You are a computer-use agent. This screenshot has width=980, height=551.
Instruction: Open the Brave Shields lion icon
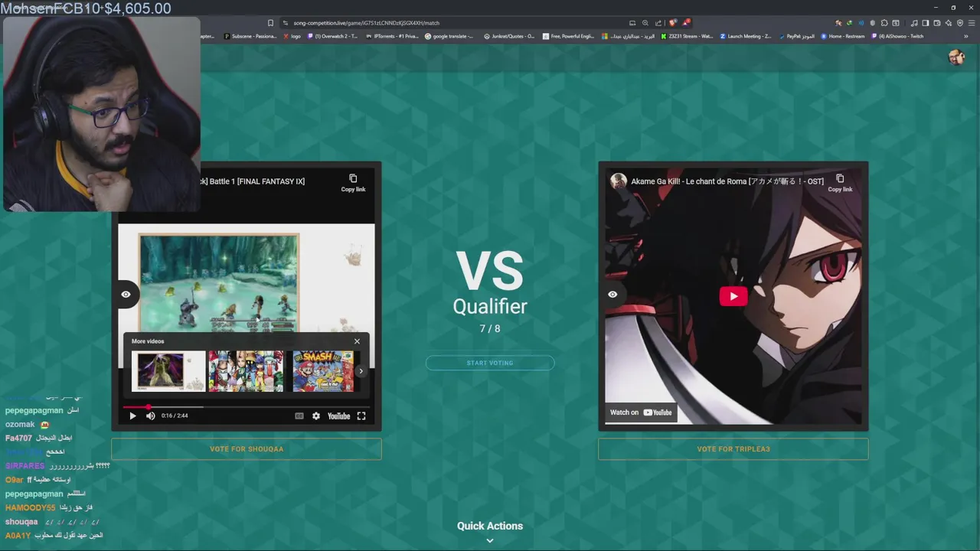point(673,23)
